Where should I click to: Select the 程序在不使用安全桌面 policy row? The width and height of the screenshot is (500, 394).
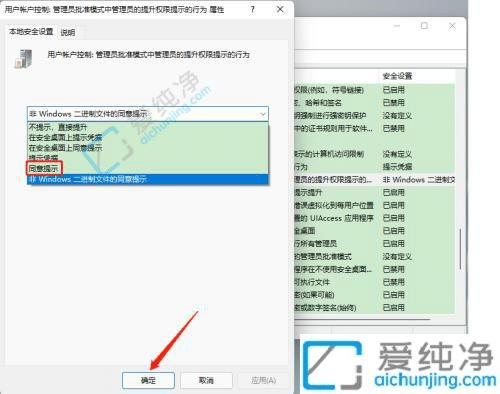374,269
